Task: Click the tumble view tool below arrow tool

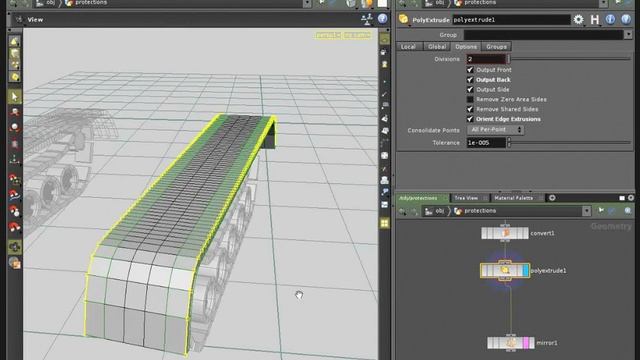Action: point(15,112)
